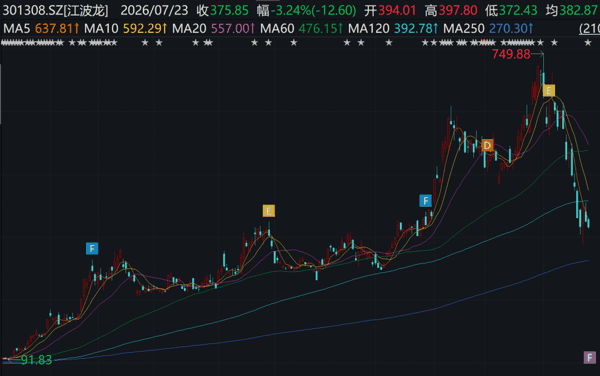
Task: Click the date 2026/07/23 in header
Action: (154, 10)
